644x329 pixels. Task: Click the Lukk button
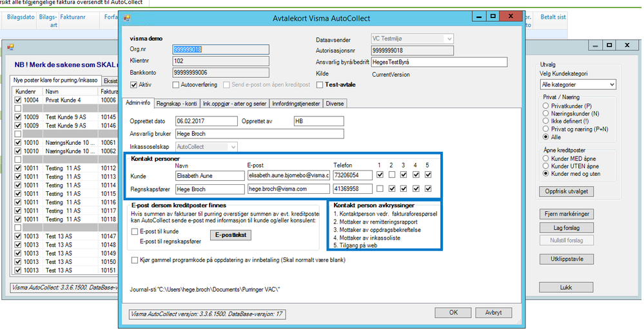pos(567,288)
